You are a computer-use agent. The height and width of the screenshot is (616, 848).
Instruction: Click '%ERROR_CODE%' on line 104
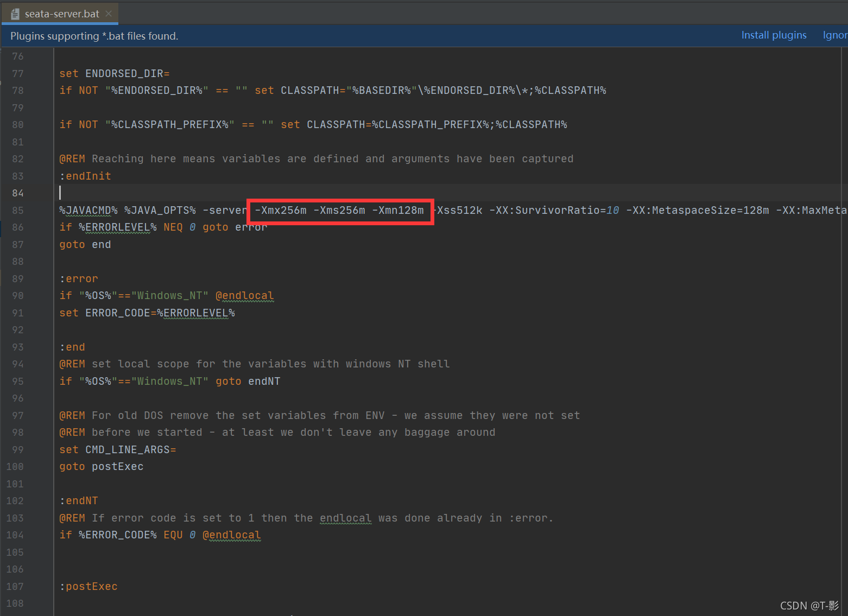click(118, 535)
